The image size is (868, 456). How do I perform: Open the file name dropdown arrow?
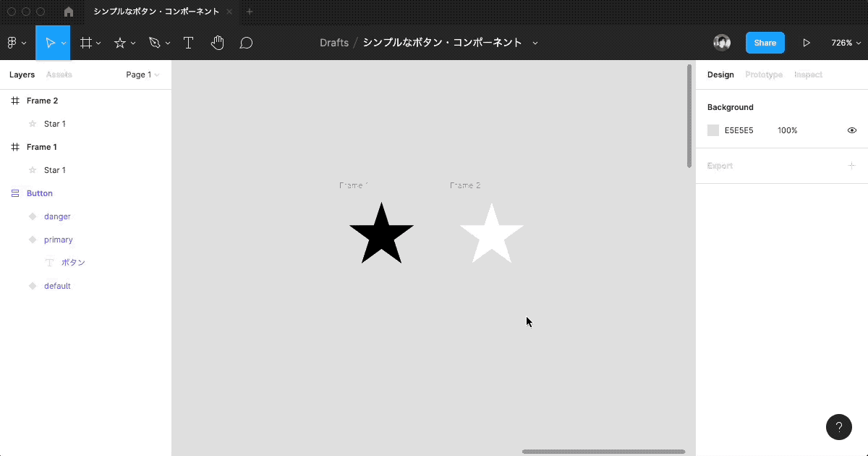click(535, 43)
